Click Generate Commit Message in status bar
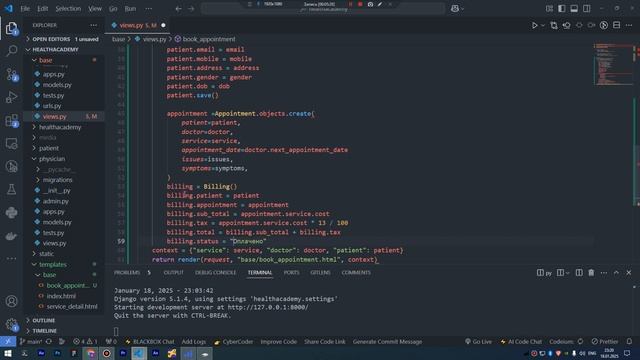This screenshot has width=640, height=360. [387, 342]
